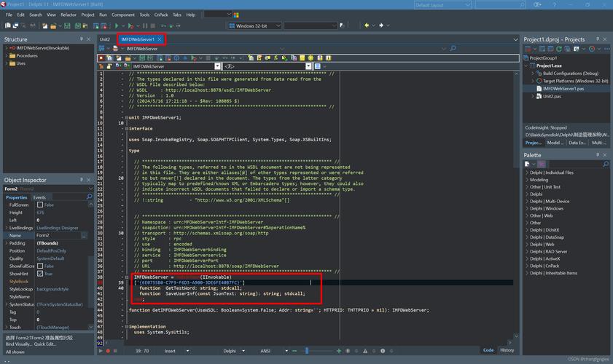Click the play macro icon in status bar
The image size is (613, 364).
[x=101, y=351]
